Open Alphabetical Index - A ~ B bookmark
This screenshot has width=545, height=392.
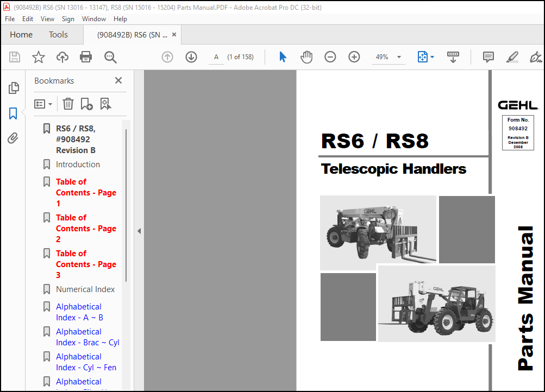(79, 312)
